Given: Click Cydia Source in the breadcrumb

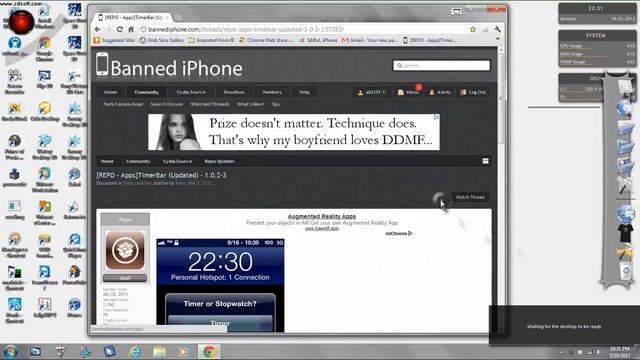Looking at the screenshot, I should pyautogui.click(x=177, y=161).
